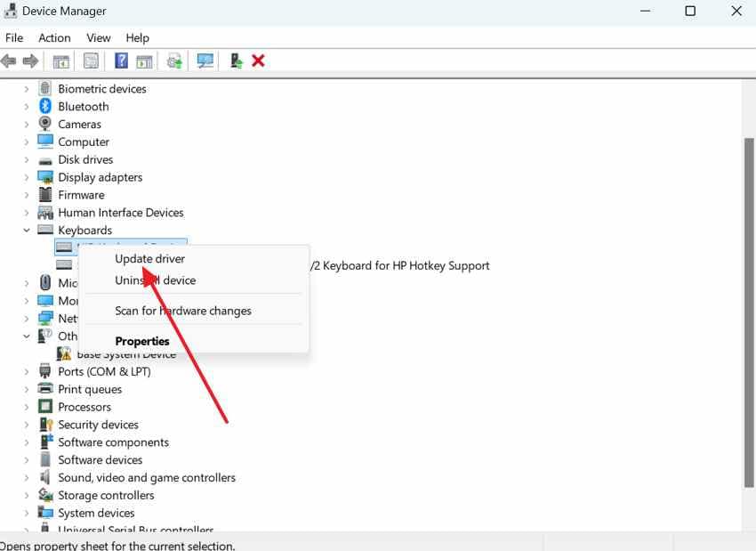Select the Software devices tree item
Screen dimensions: 756x551
101,460
